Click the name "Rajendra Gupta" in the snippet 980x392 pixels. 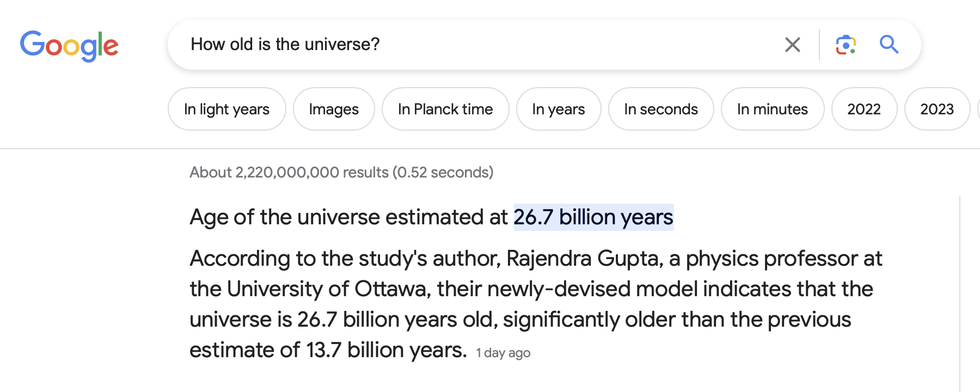[584, 259]
